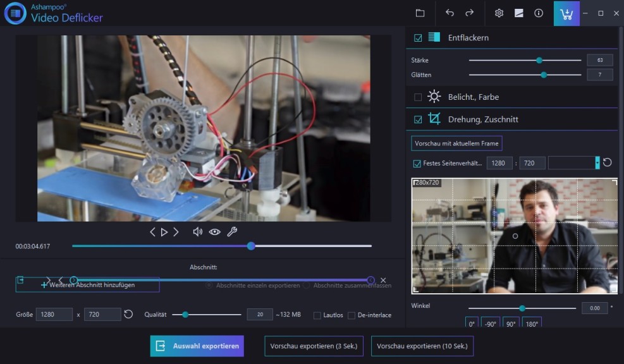Click Vorschau exportieren (10 Sek.)
The height and width of the screenshot is (364, 624).
point(422,346)
